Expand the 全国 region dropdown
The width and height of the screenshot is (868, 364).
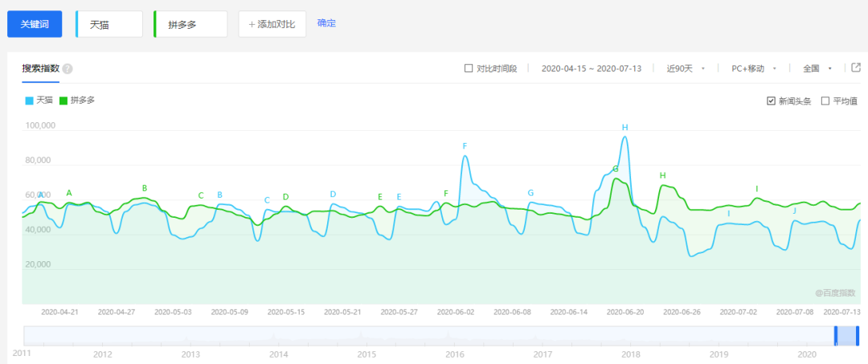[x=817, y=68]
